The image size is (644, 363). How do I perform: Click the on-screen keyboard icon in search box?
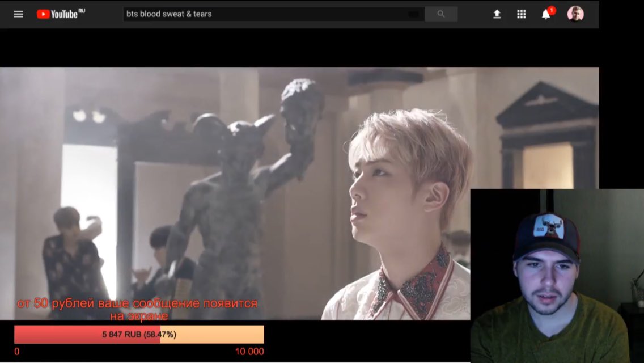coord(414,14)
